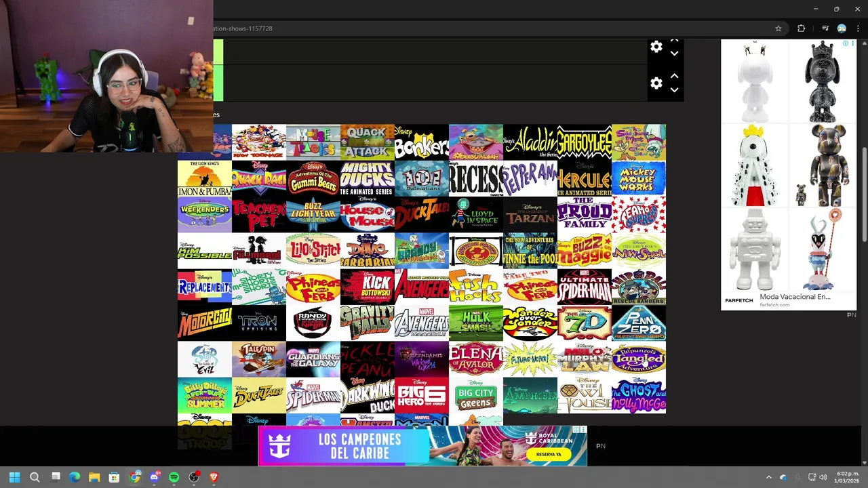Select the Big Hero 6 tile
The height and width of the screenshot is (488, 868).
[421, 396]
